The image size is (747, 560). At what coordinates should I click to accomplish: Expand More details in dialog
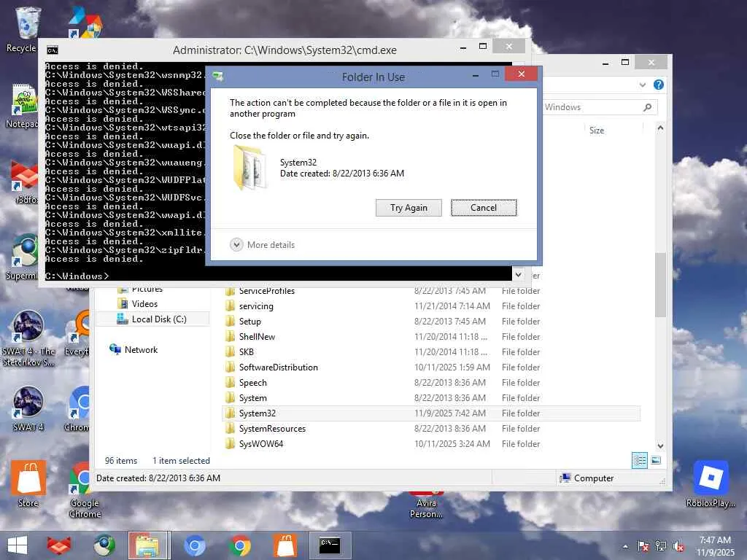coord(263,245)
